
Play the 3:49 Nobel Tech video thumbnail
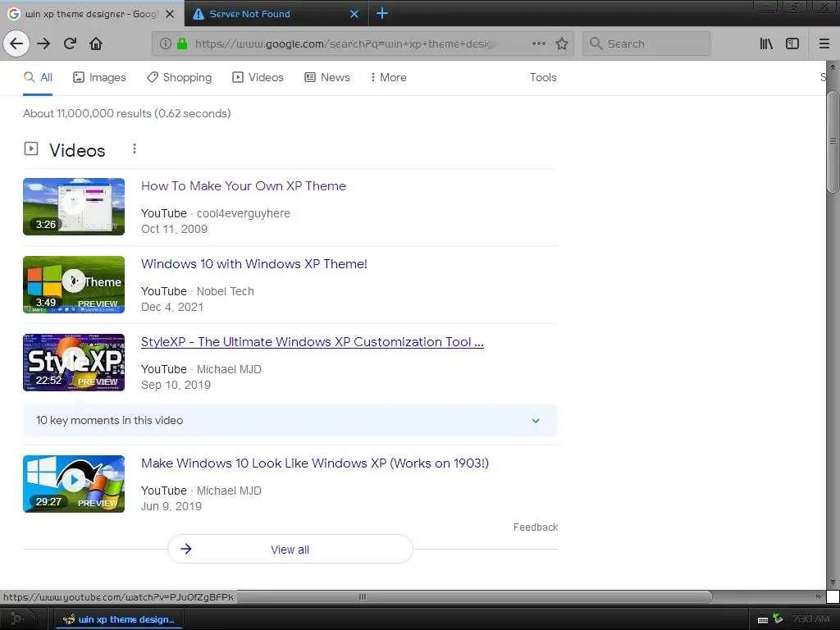pos(74,285)
